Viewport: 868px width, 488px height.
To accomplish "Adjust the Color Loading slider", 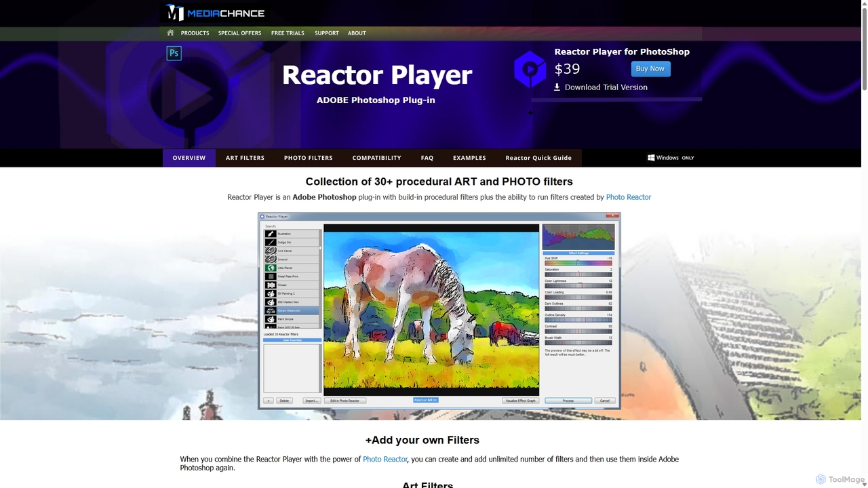I will pyautogui.click(x=578, y=297).
